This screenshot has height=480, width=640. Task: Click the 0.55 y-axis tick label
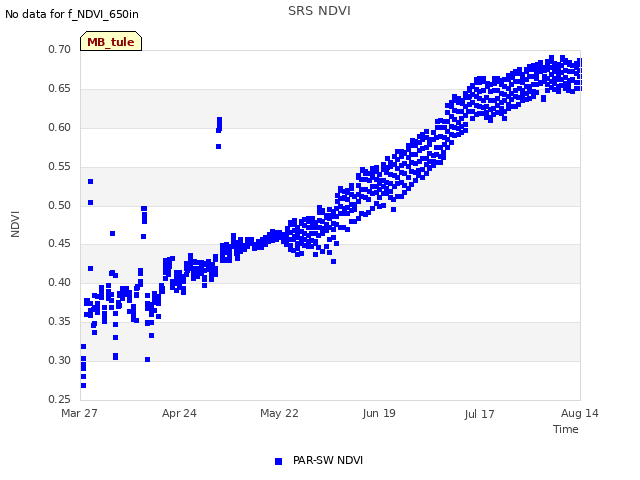click(x=60, y=167)
